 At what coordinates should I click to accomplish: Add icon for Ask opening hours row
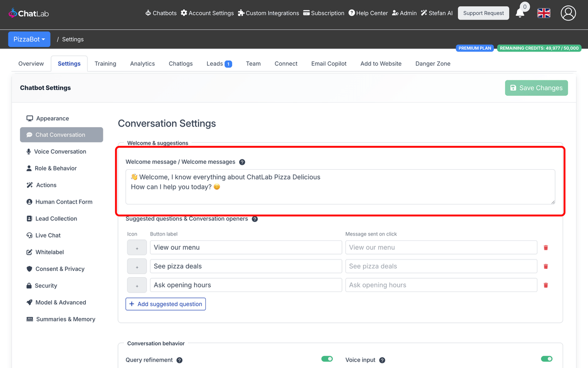coord(137,285)
